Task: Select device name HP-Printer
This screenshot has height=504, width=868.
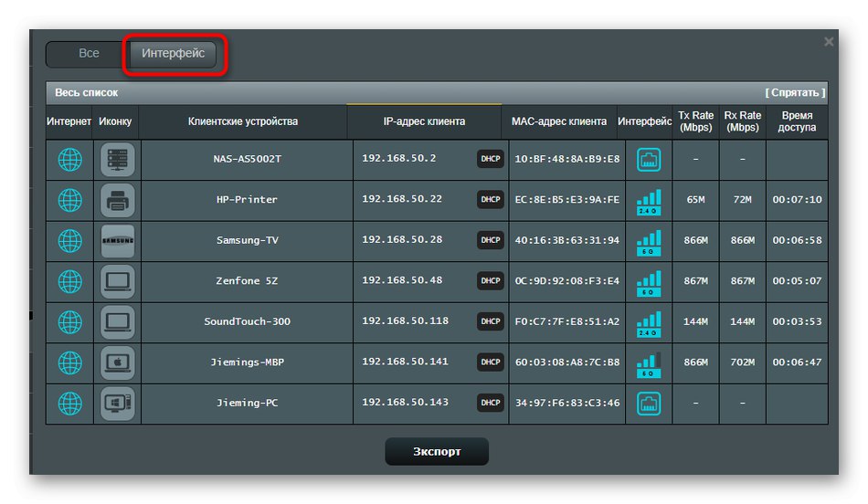Action: click(247, 200)
